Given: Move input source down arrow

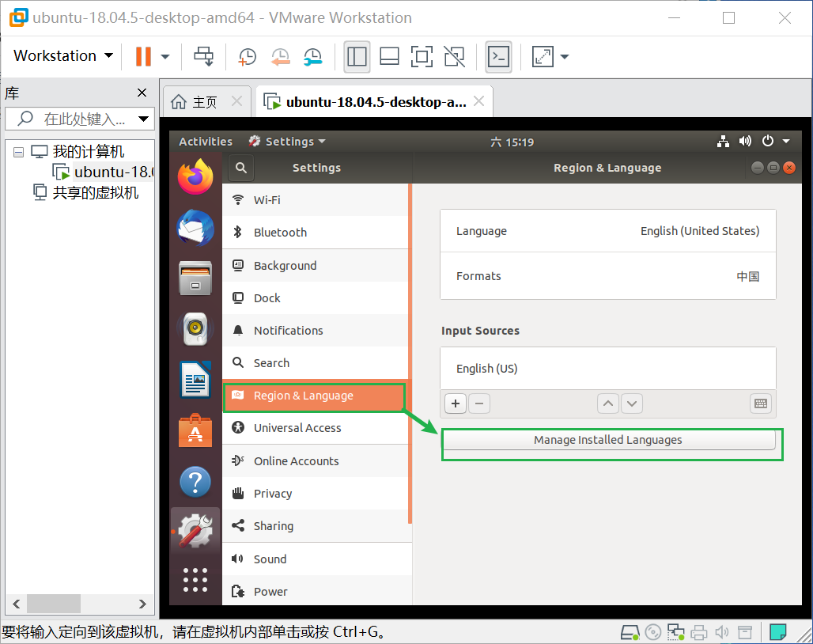Looking at the screenshot, I should pyautogui.click(x=632, y=403).
